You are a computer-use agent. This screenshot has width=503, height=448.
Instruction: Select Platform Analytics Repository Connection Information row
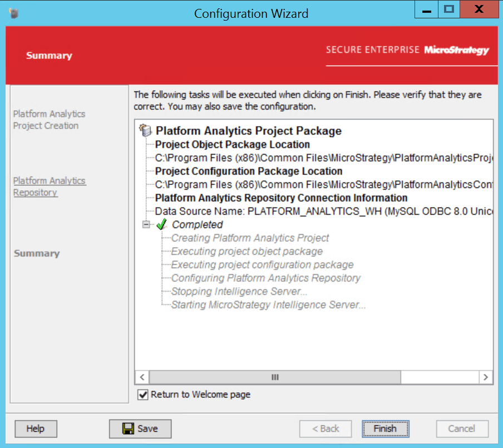(281, 198)
